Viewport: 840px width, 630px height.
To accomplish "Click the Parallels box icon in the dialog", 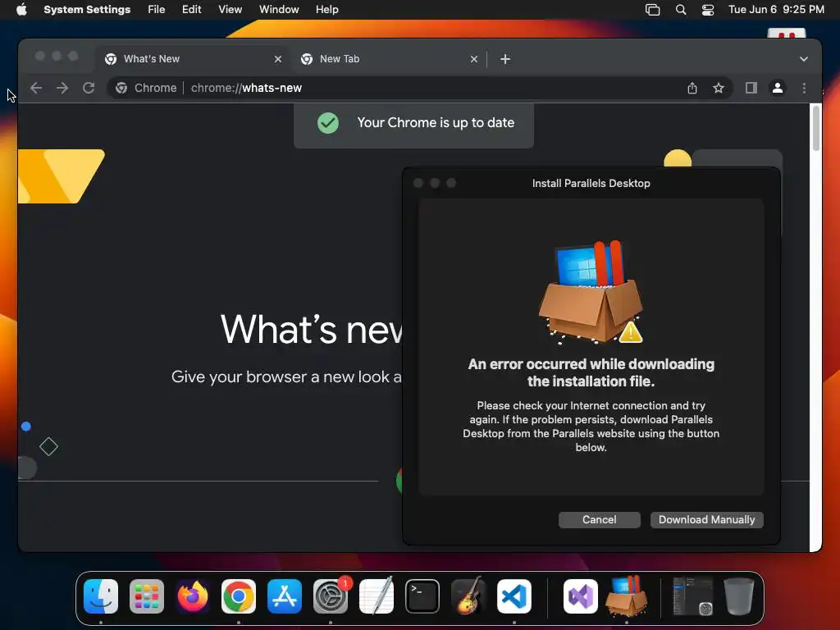I will [x=591, y=293].
